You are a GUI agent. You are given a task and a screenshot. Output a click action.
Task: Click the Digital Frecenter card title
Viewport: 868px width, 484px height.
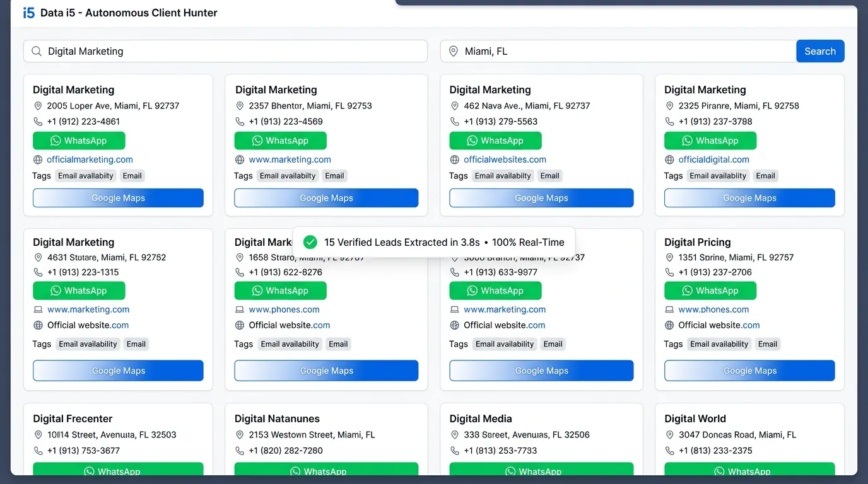coord(73,418)
